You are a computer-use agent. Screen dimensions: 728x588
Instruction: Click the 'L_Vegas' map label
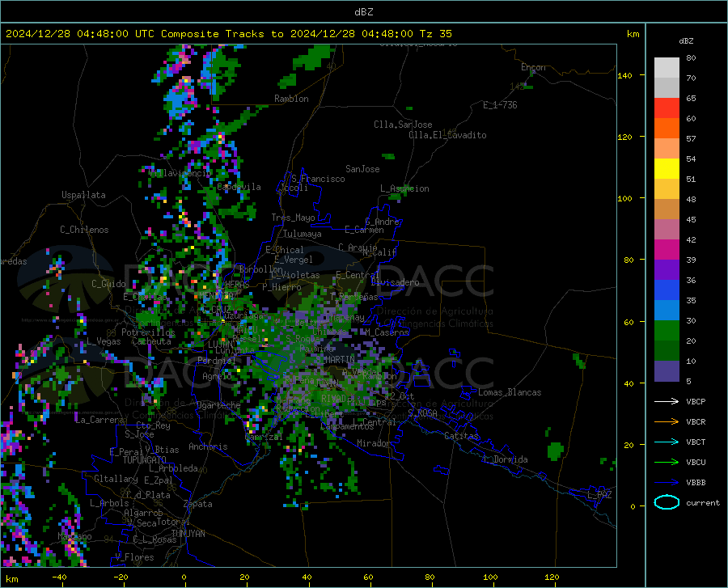[104, 341]
